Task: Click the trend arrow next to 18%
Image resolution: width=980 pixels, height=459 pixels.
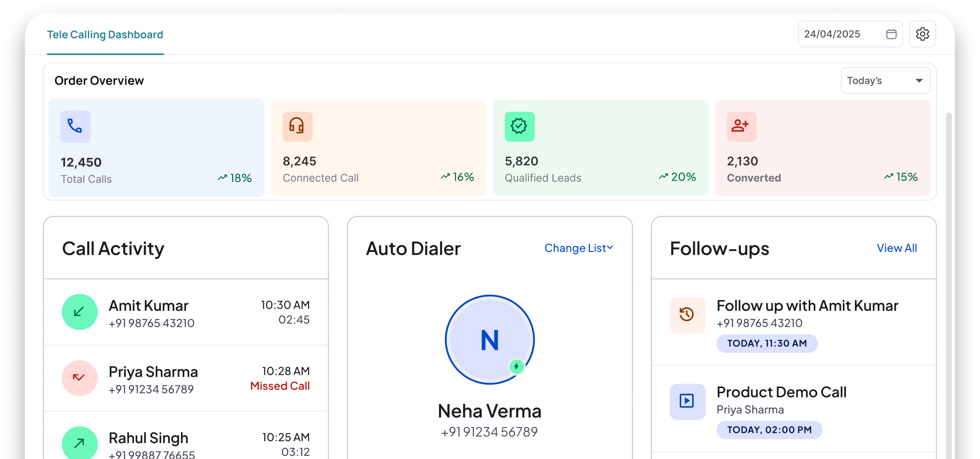Action: coord(222,178)
